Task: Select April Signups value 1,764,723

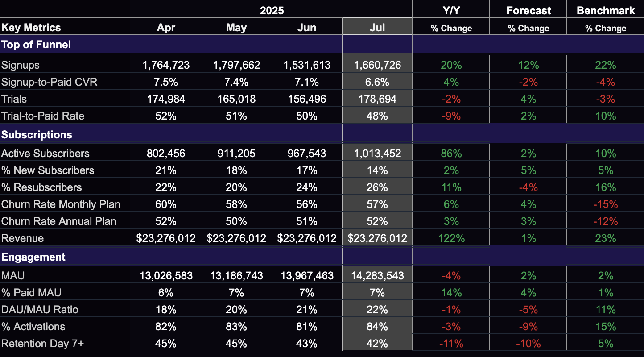Action: point(166,65)
